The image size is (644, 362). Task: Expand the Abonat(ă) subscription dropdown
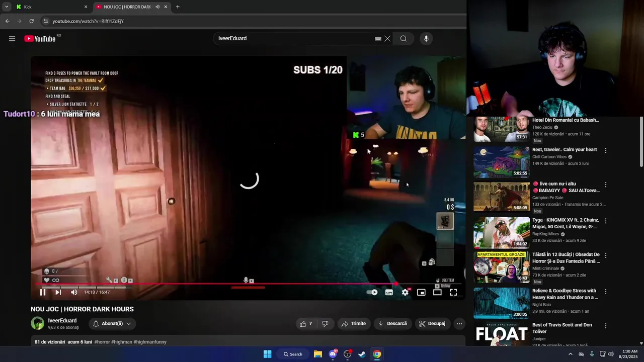coord(112,324)
